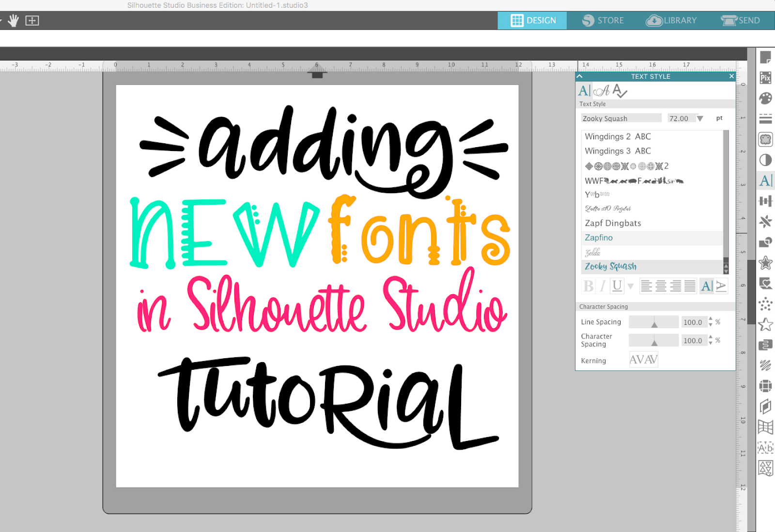The image size is (775, 532).
Task: Align text center
Action: pyautogui.click(x=661, y=286)
